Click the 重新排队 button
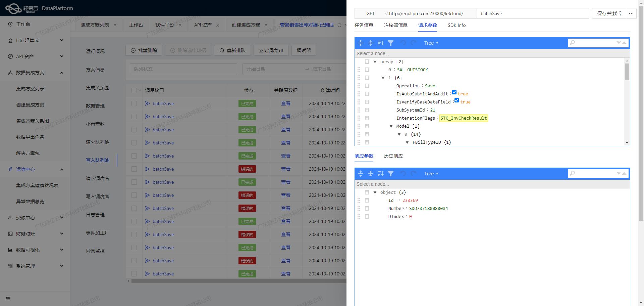 point(232,50)
